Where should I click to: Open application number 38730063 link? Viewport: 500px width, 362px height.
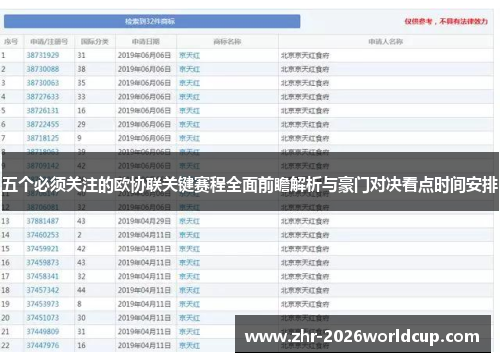43,83
